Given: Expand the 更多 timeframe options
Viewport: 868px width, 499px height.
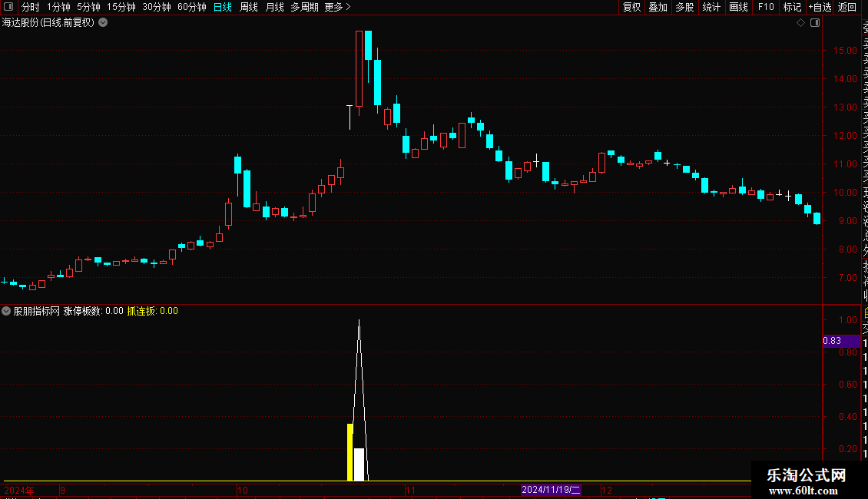Looking at the screenshot, I should point(338,7).
